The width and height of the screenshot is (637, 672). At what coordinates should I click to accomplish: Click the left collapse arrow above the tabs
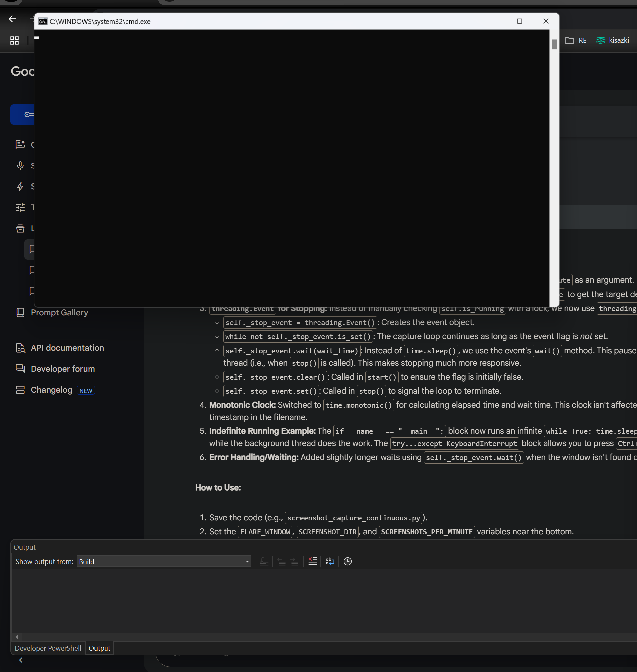pos(16,637)
